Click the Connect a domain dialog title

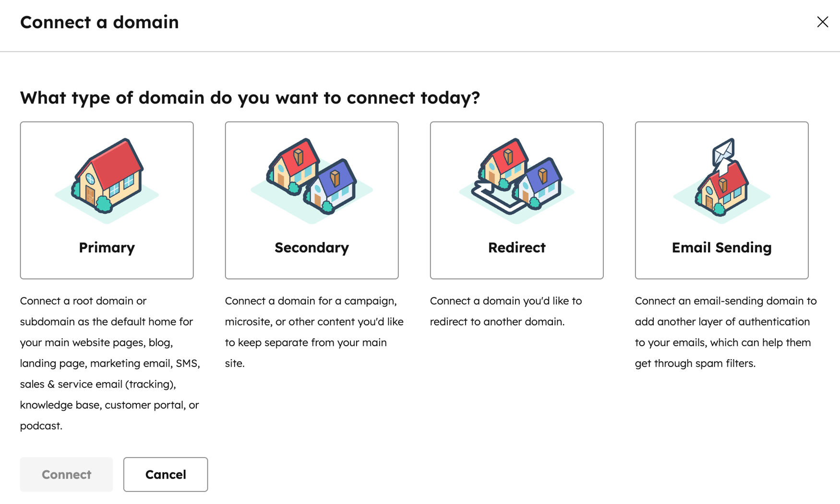[x=99, y=22]
